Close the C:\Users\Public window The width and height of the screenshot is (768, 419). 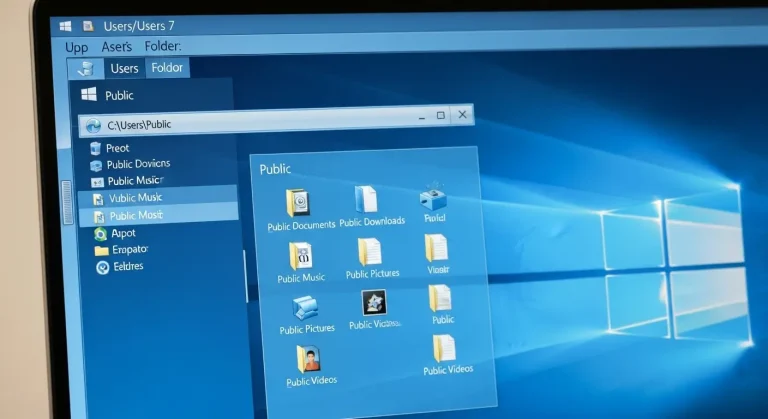coord(462,114)
